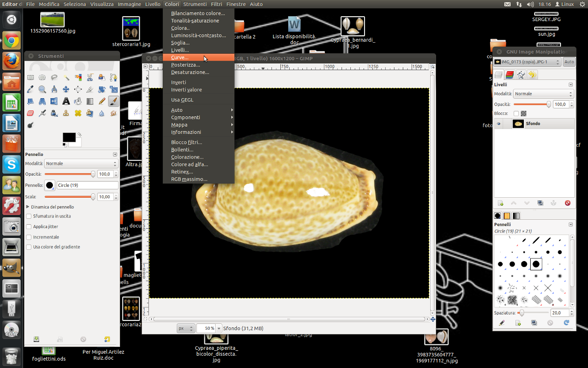Open layer Modalità dropdown in Livelli
The height and width of the screenshot is (368, 588).
point(543,94)
